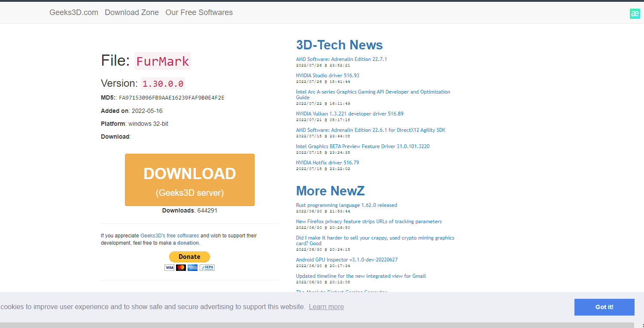This screenshot has width=644, height=328.
Task: Open the Our Free Softwares nav item
Action: (199, 12)
